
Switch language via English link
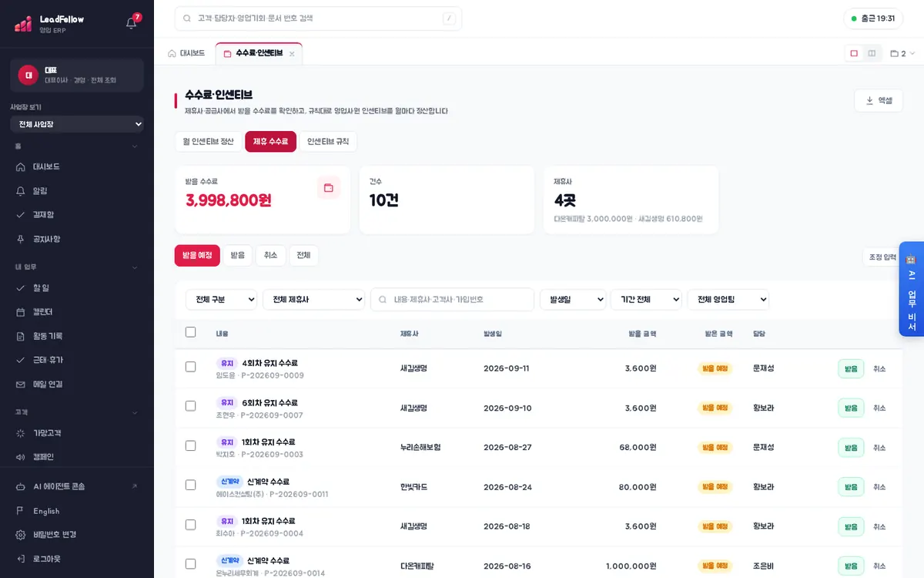pos(46,511)
